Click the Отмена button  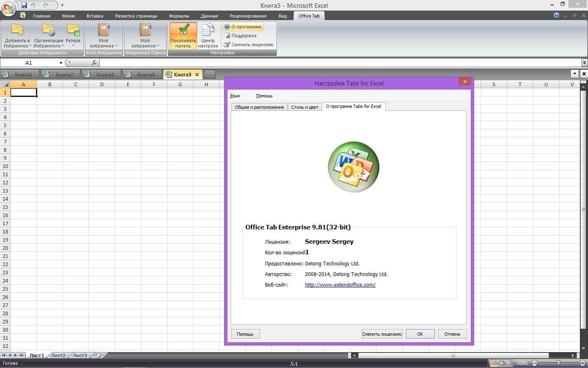(x=452, y=334)
